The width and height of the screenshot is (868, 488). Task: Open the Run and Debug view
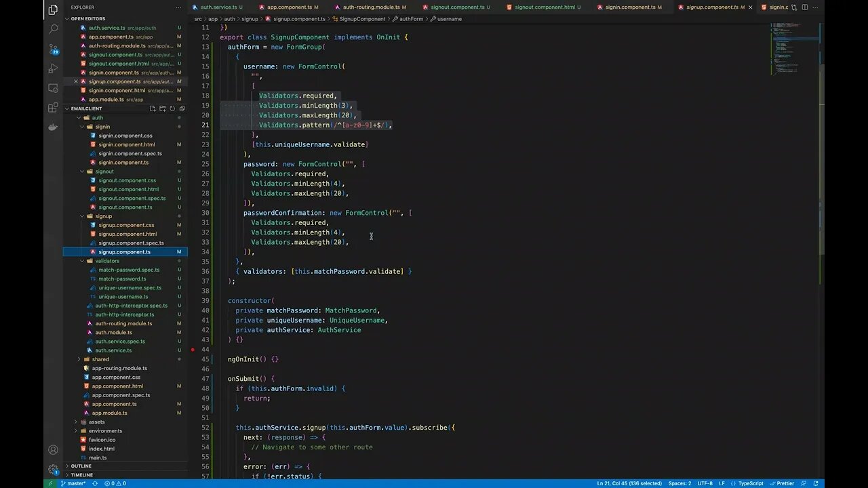[53, 68]
